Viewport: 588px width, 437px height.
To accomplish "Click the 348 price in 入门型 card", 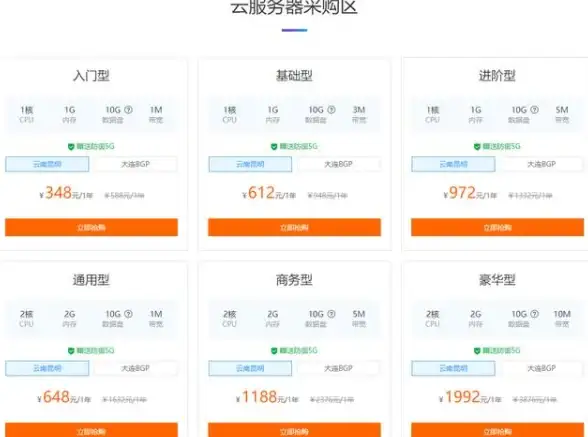I will (58, 193).
